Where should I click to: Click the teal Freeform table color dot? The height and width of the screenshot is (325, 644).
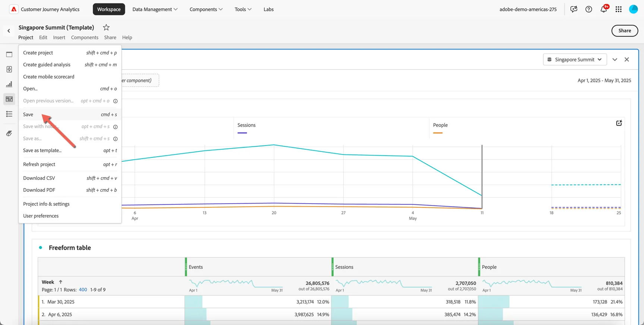coord(41,248)
